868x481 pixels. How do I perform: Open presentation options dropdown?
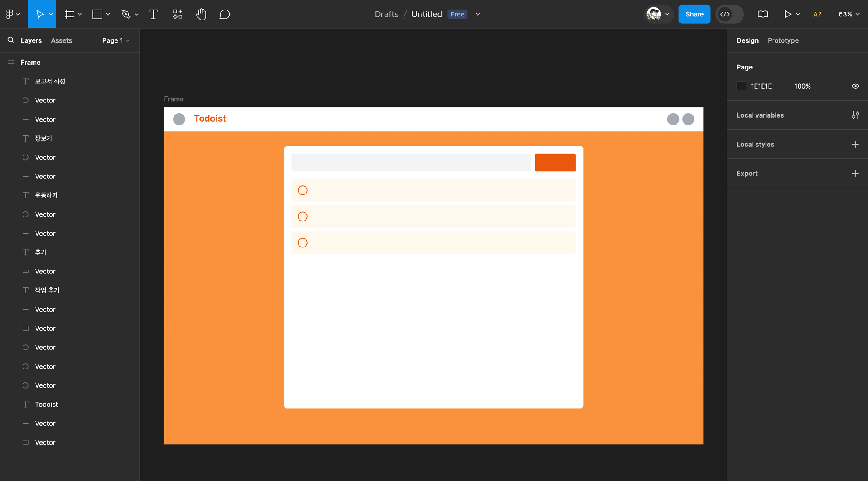pyautogui.click(x=798, y=14)
